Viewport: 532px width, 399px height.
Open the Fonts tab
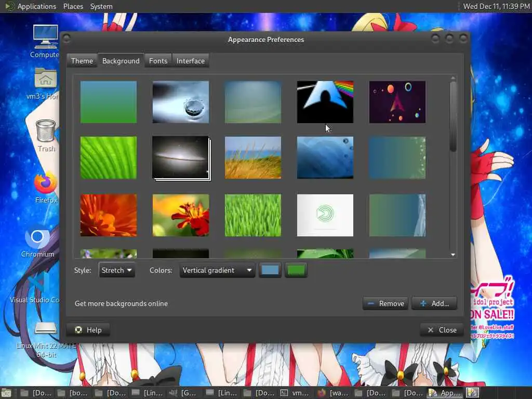pyautogui.click(x=158, y=61)
